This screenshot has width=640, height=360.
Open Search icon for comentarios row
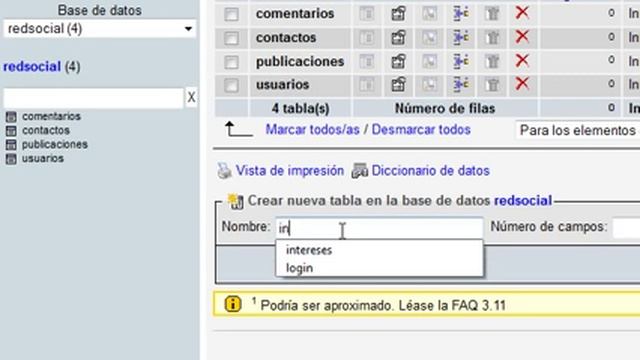tap(429, 13)
